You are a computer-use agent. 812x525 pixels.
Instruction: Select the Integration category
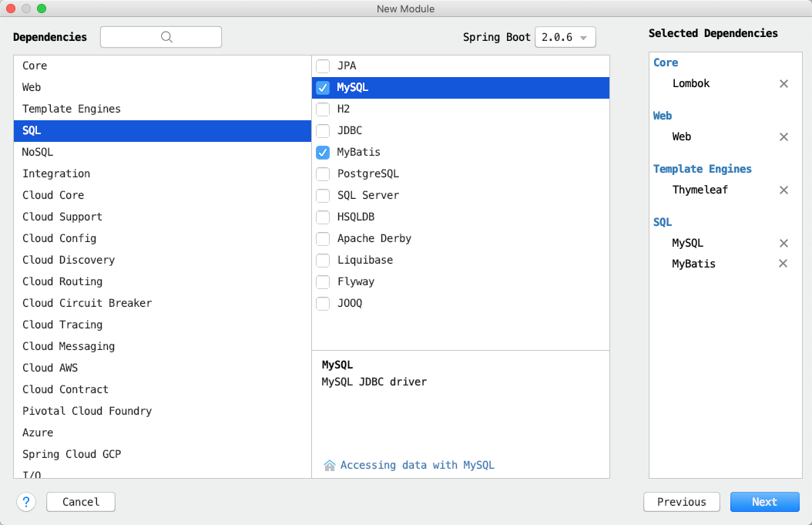[163, 173]
